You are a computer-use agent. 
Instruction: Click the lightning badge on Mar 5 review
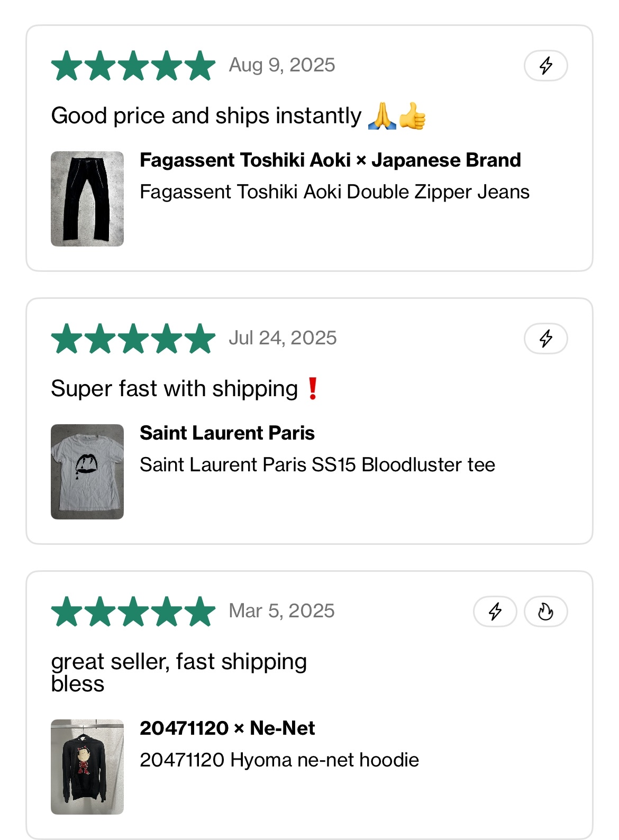coord(495,611)
